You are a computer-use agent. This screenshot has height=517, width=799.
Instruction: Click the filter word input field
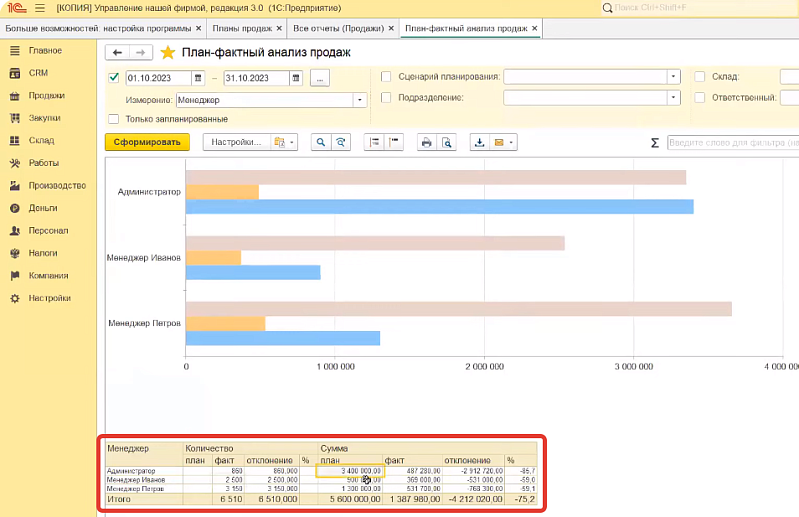tap(733, 143)
